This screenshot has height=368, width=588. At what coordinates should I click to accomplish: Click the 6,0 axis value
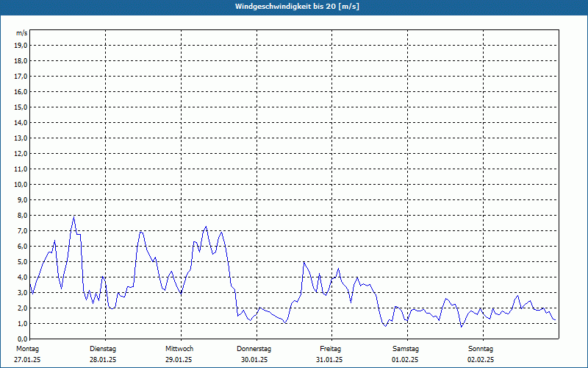tap(22, 246)
